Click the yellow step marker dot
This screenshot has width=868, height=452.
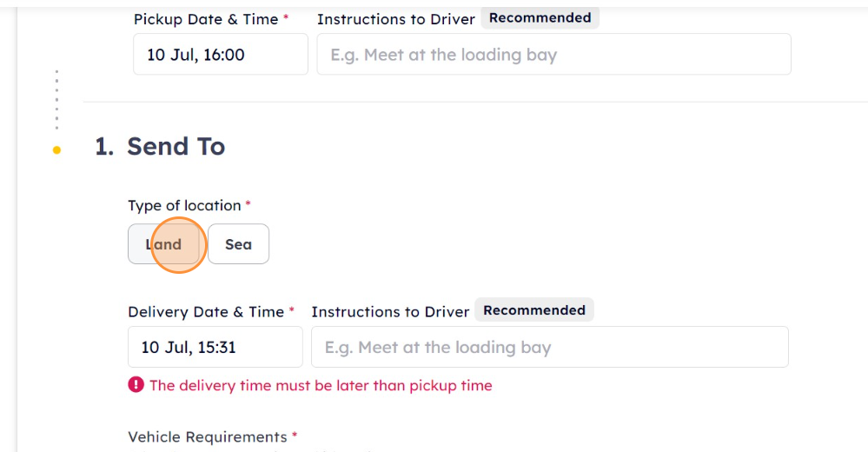(56, 150)
